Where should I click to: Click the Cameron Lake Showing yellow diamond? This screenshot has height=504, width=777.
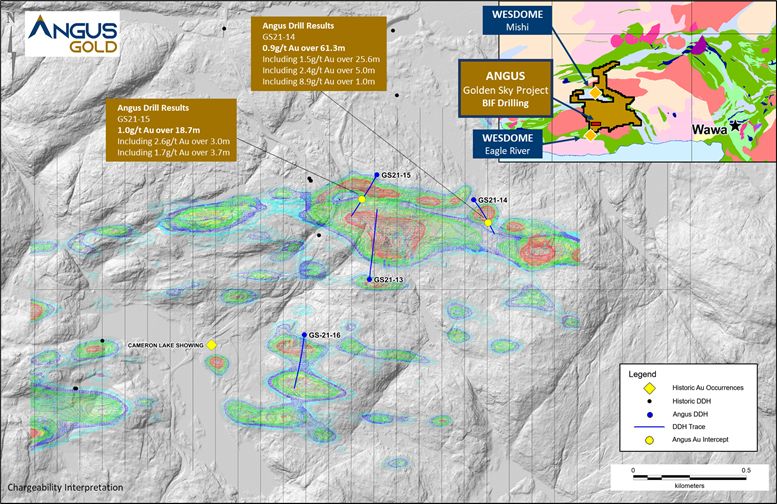(212, 345)
